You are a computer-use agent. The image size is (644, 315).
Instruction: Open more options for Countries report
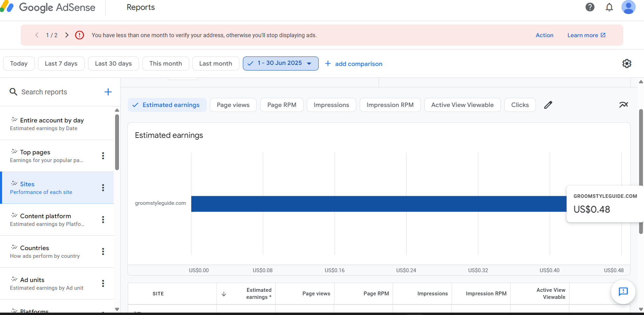(x=103, y=252)
